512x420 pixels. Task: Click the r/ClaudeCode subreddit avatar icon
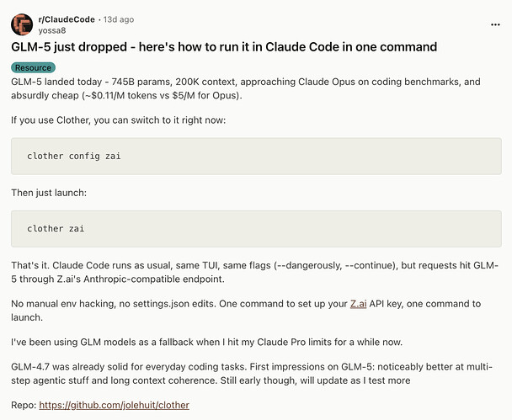23,24
